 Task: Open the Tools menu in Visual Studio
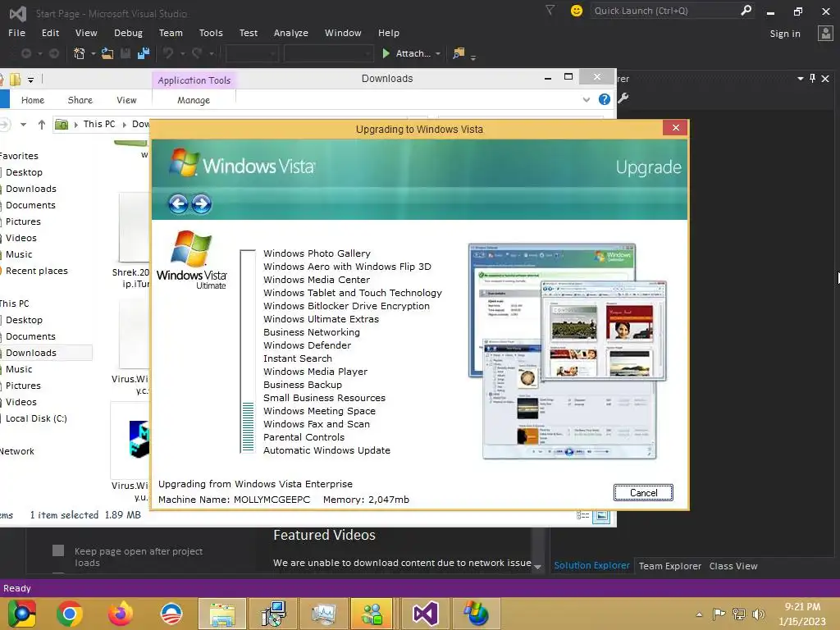(211, 33)
